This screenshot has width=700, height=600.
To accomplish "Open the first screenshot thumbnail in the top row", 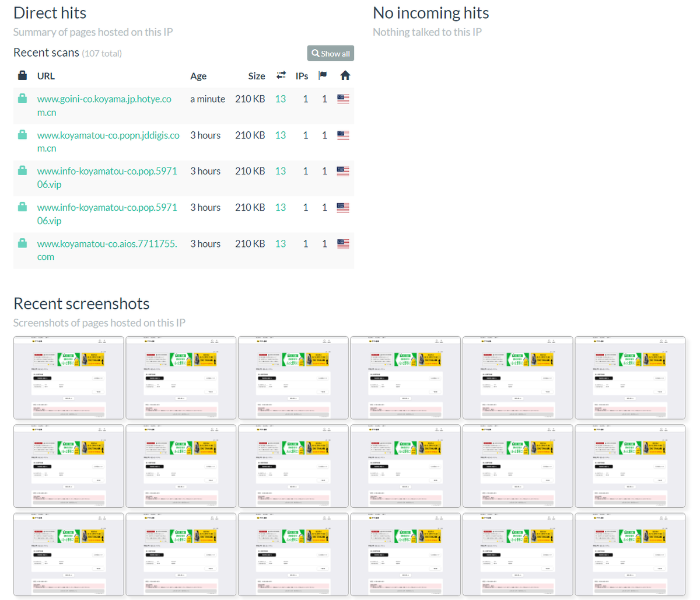I will point(69,378).
